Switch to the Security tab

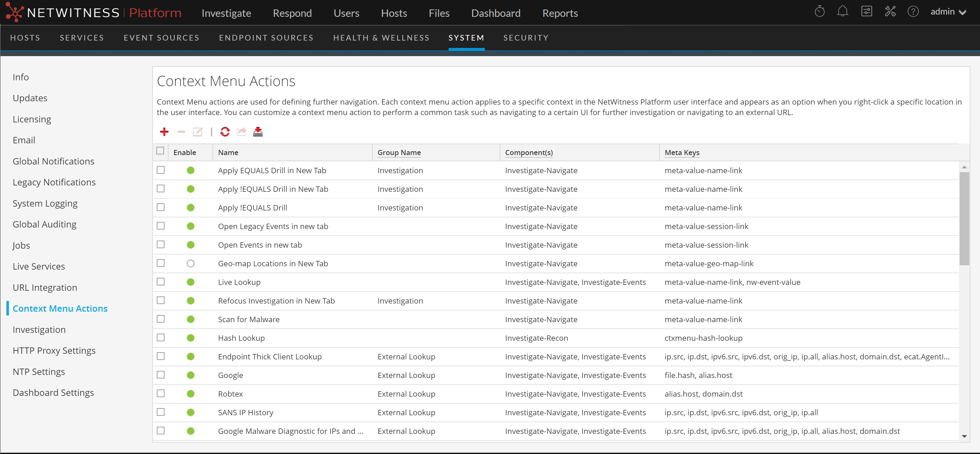526,38
